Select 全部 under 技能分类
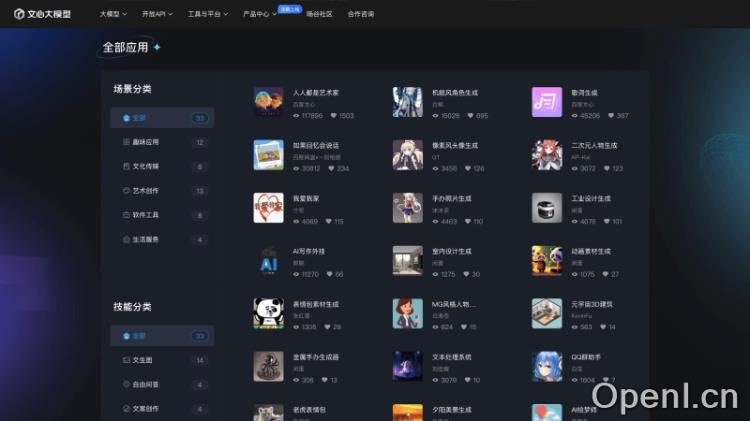The height and width of the screenshot is (421, 750). point(162,336)
